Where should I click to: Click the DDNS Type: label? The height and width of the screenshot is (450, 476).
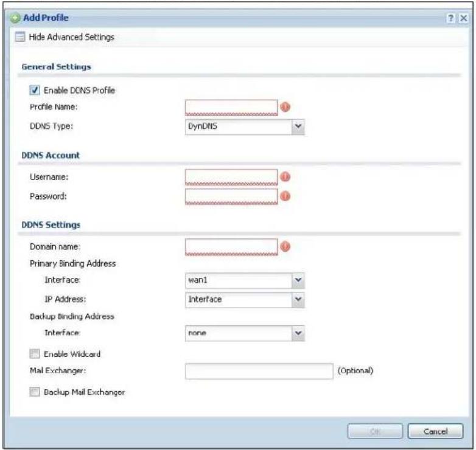[x=51, y=126]
